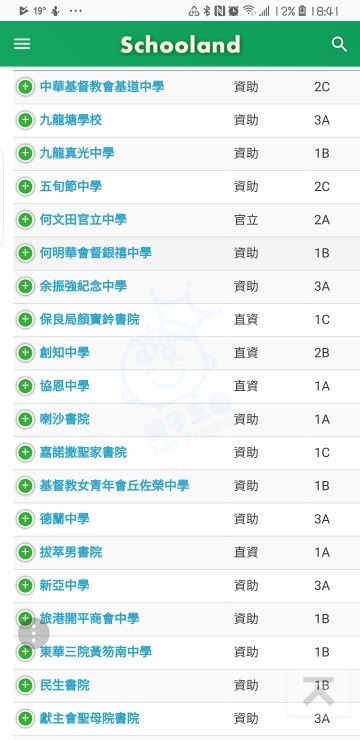Open 基督教女青年會丘佐榮中學 link

tap(115, 486)
